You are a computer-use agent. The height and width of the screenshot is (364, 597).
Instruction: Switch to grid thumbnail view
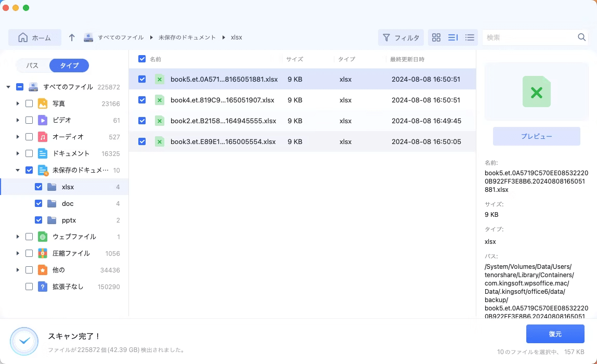coord(436,37)
